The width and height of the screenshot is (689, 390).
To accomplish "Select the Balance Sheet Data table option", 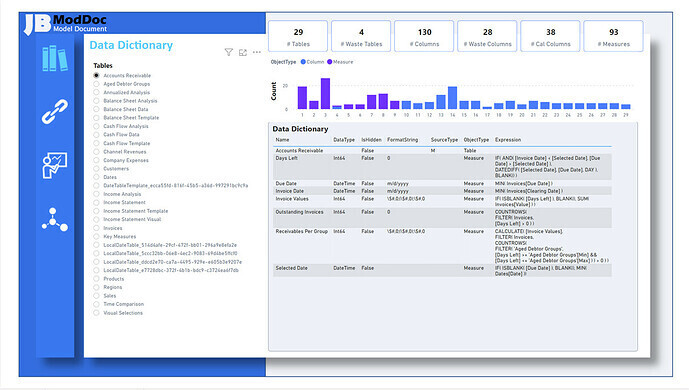I will click(x=96, y=109).
